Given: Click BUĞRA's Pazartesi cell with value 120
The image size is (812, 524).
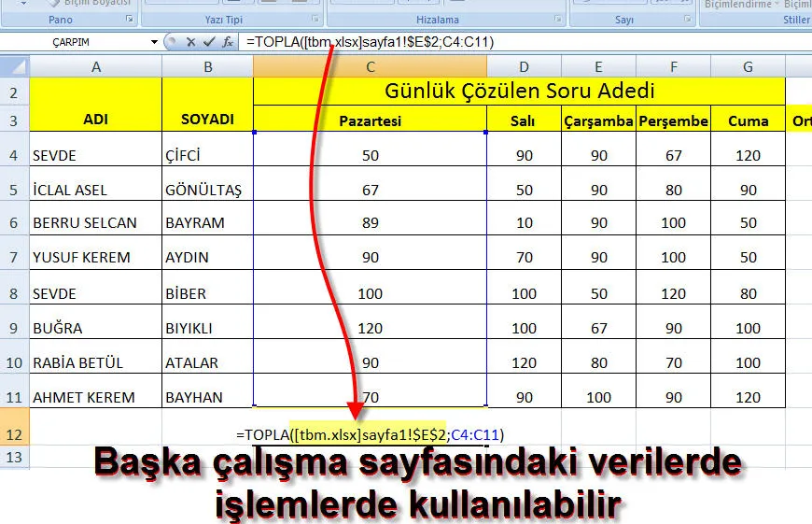Looking at the screenshot, I should [370, 328].
